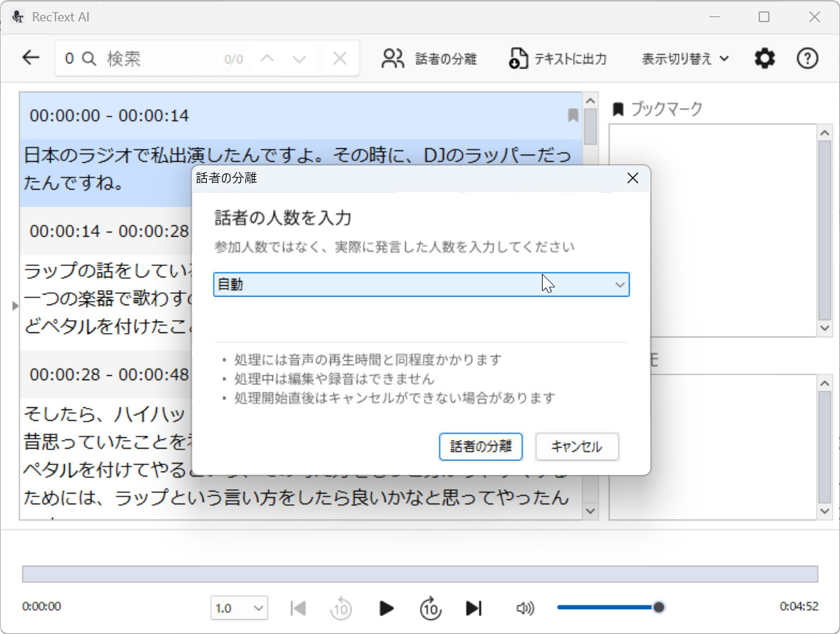
Task: Click the back arrow icon
Action: coord(31,58)
